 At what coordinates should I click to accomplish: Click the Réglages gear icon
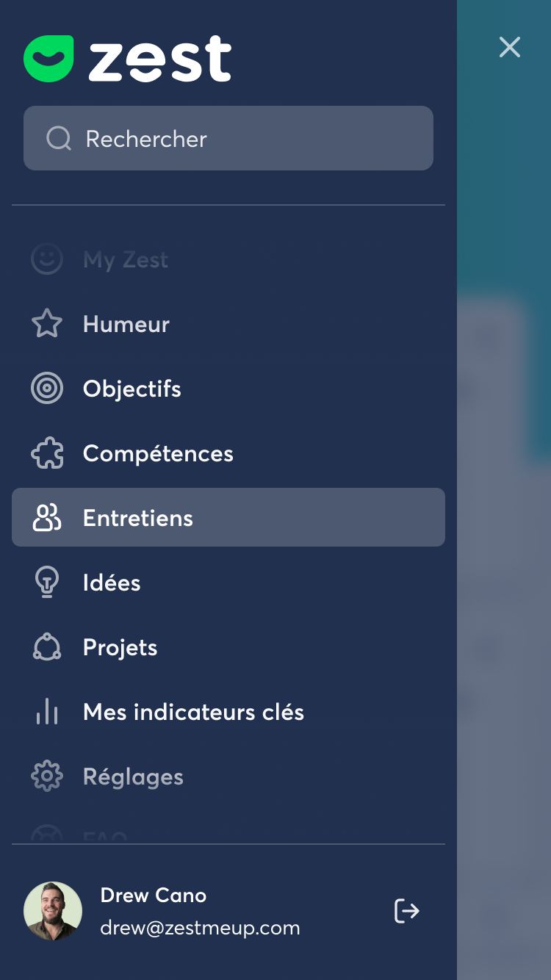(47, 777)
